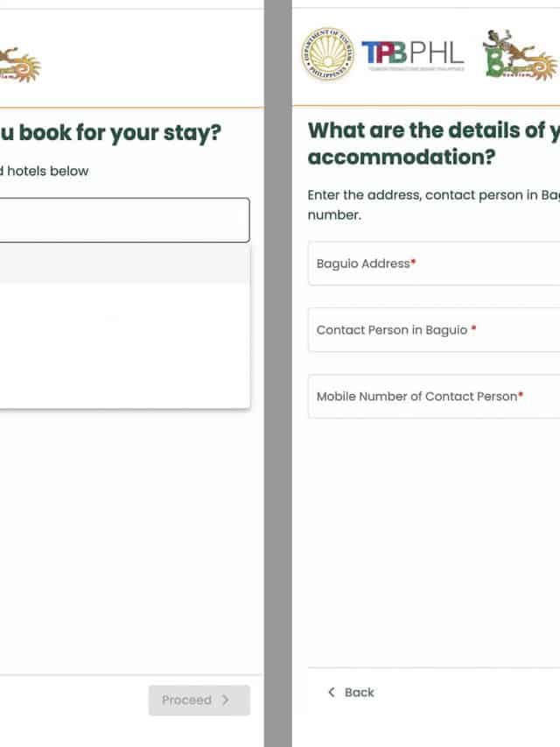Click the right chevron beside Proceed

pos(226,701)
